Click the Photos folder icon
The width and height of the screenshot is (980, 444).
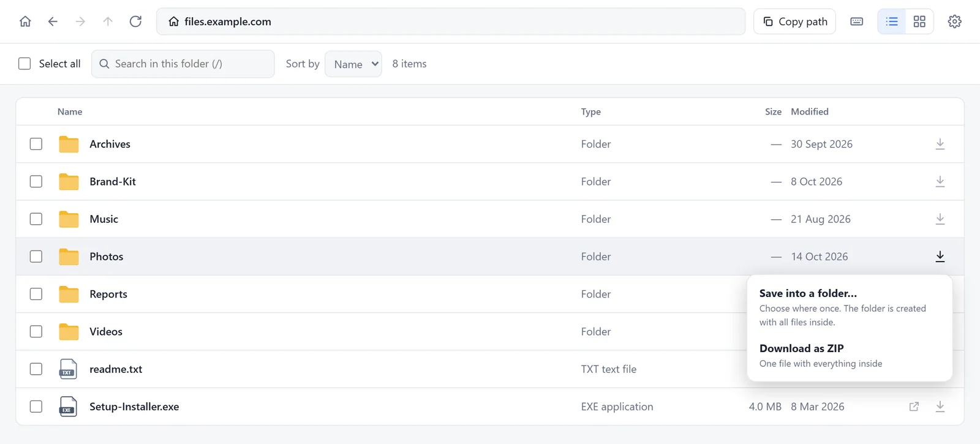69,257
